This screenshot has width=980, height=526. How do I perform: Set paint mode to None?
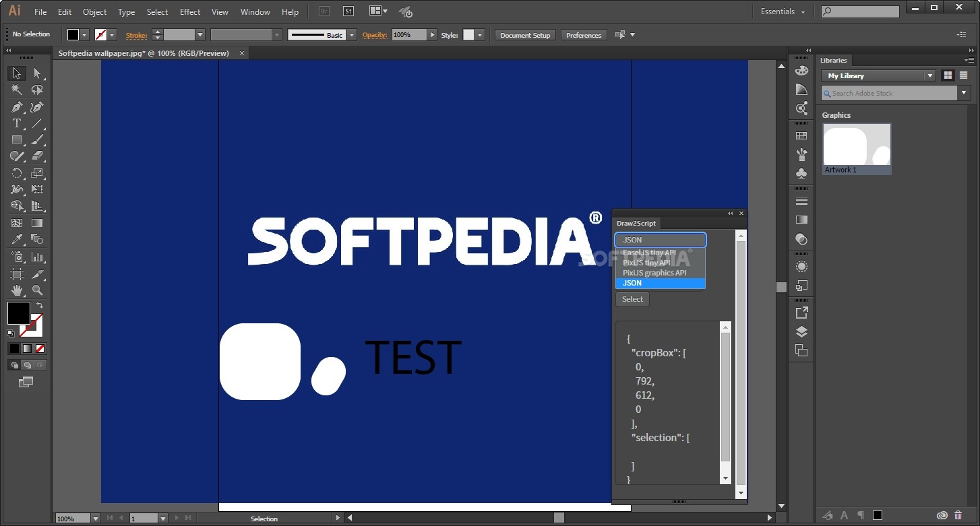pos(40,348)
